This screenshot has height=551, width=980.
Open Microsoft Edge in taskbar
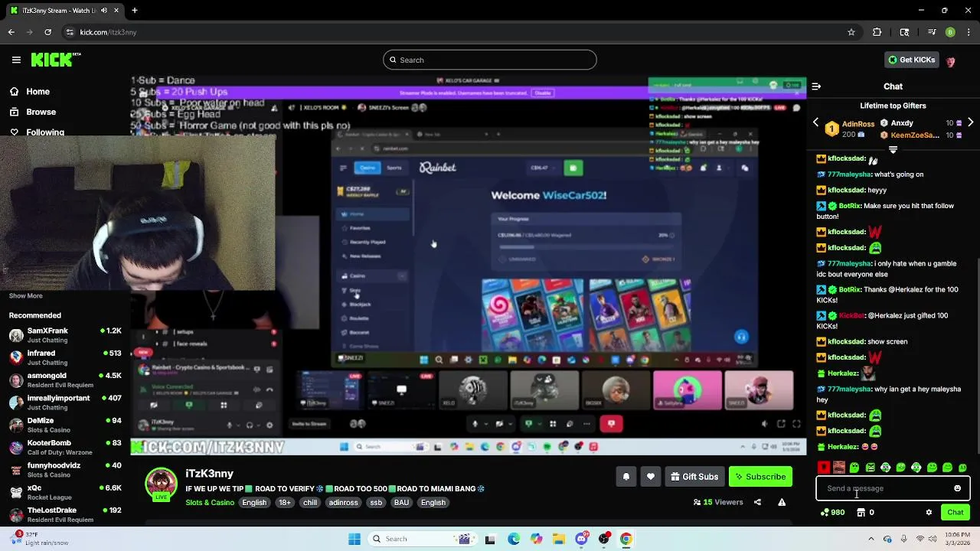tap(514, 539)
